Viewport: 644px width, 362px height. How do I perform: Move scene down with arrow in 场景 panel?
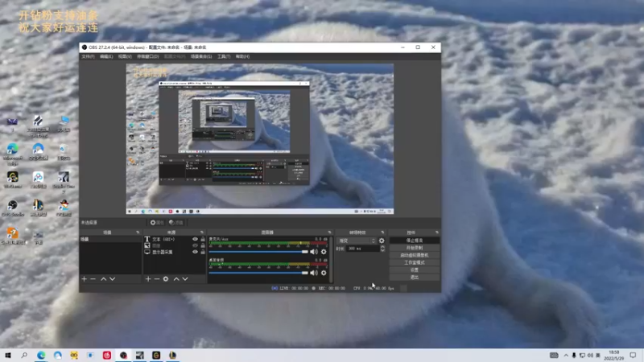112,279
